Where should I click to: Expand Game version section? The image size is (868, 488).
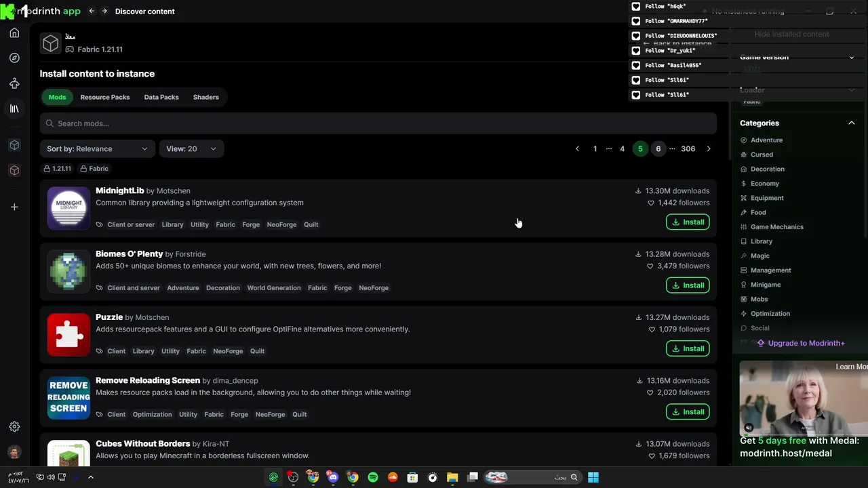pos(852,58)
